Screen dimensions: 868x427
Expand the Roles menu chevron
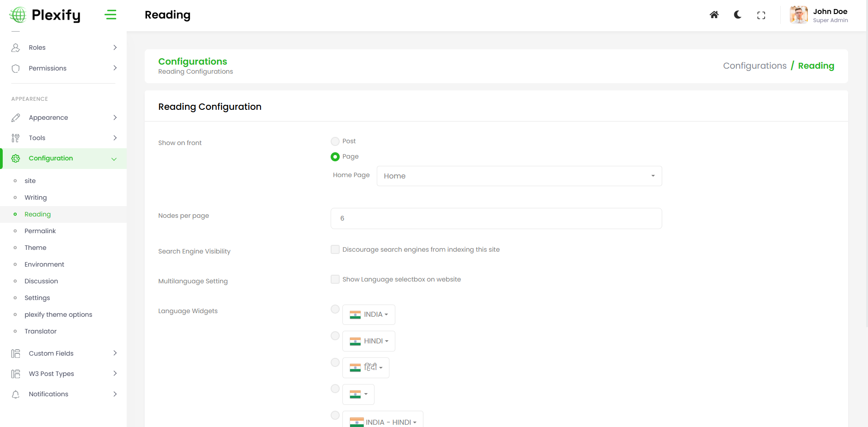[115, 47]
